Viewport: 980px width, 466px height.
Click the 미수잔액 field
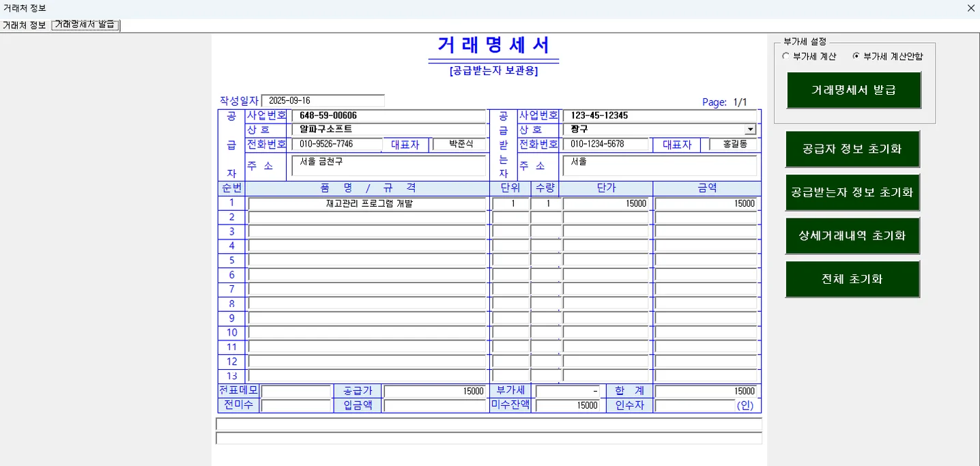pos(568,406)
